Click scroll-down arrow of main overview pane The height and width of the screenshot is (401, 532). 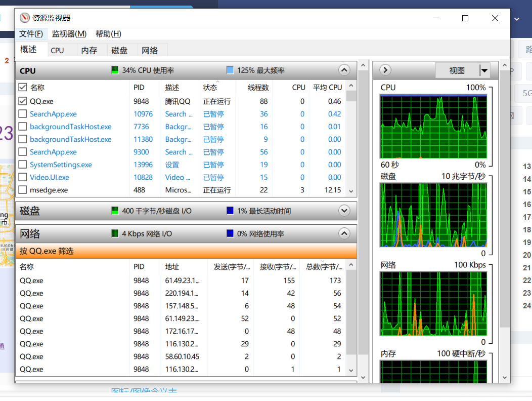[363, 378]
